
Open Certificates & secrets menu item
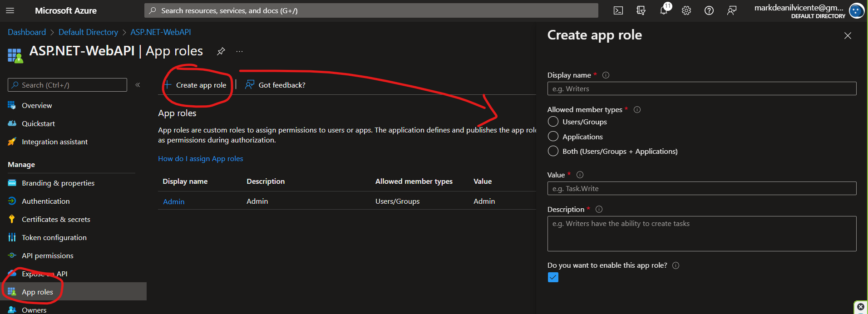pos(56,219)
